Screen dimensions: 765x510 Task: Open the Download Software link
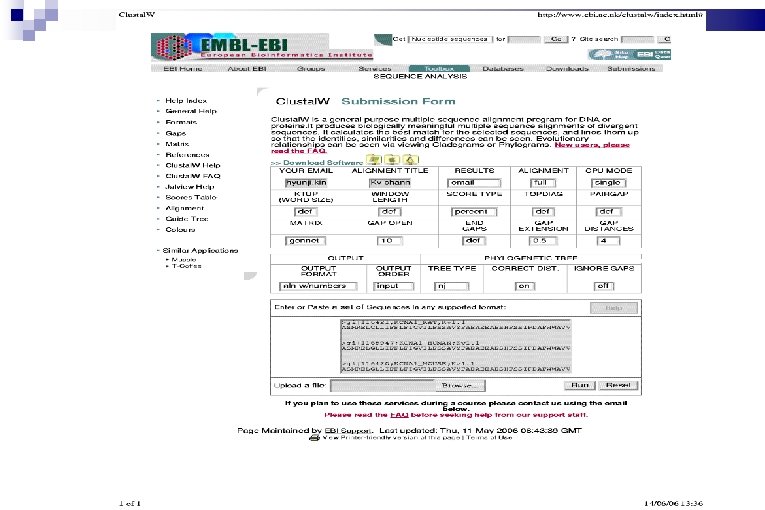coord(322,163)
